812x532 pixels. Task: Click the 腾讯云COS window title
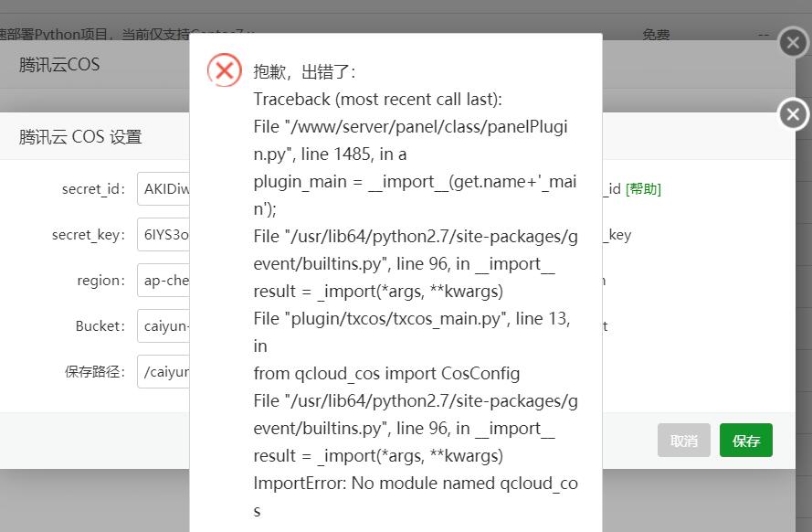59,64
